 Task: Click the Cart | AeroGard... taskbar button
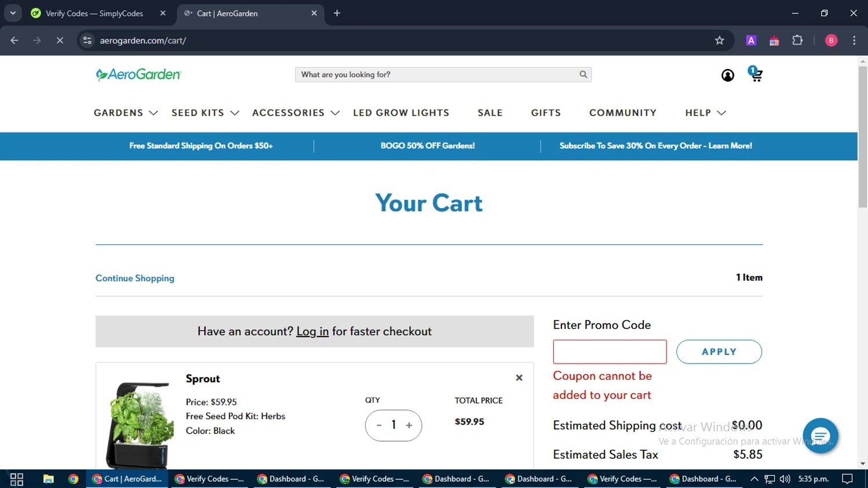(x=127, y=479)
